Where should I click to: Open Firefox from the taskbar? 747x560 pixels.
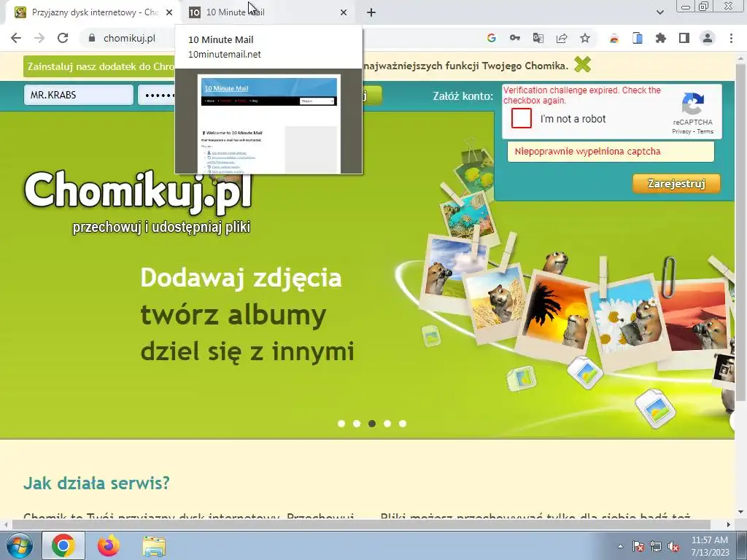(109, 545)
